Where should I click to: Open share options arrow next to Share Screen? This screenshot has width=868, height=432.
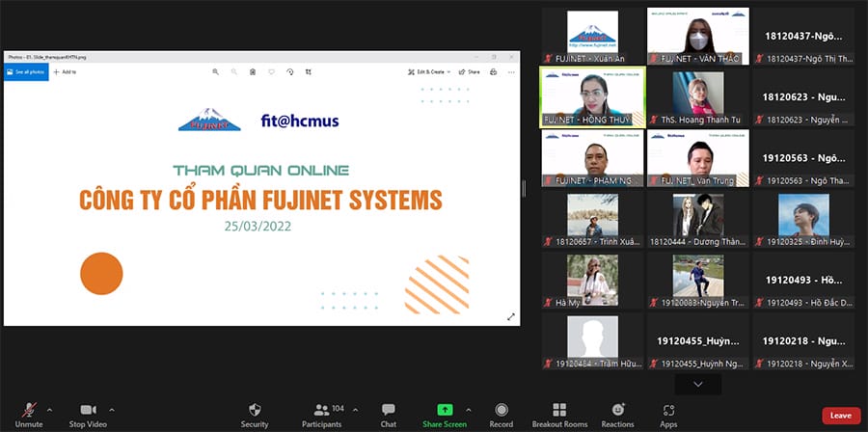pos(469,410)
